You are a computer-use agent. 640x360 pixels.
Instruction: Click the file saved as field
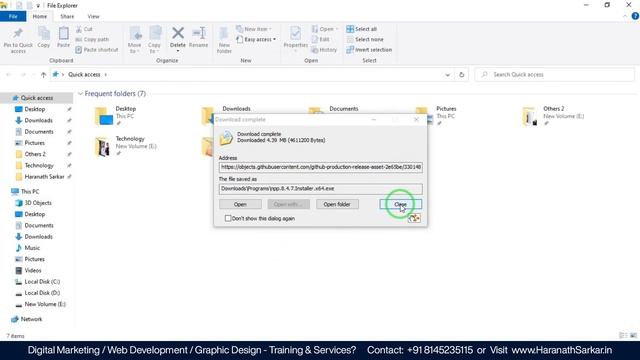(320, 189)
